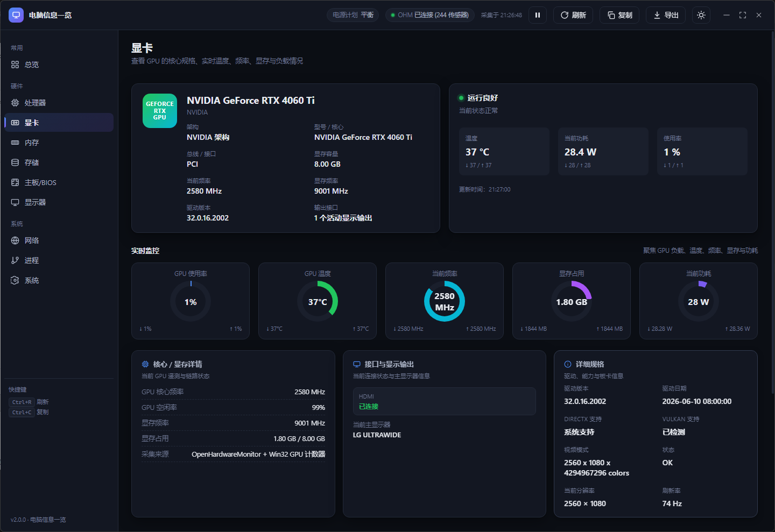
Task: Select 显卡 in the sidebar
Action: pos(59,123)
